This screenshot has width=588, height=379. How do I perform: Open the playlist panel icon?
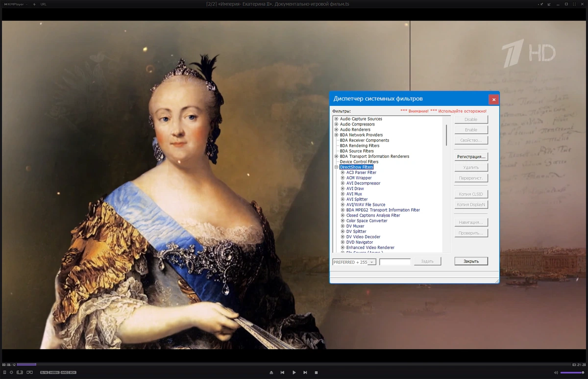click(x=4, y=373)
